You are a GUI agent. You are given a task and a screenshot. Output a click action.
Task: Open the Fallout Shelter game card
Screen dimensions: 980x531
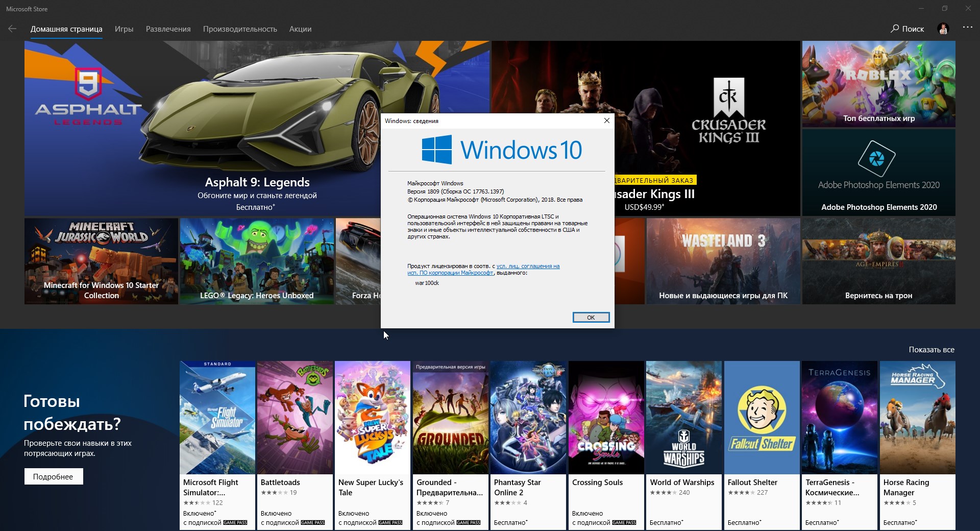point(762,445)
